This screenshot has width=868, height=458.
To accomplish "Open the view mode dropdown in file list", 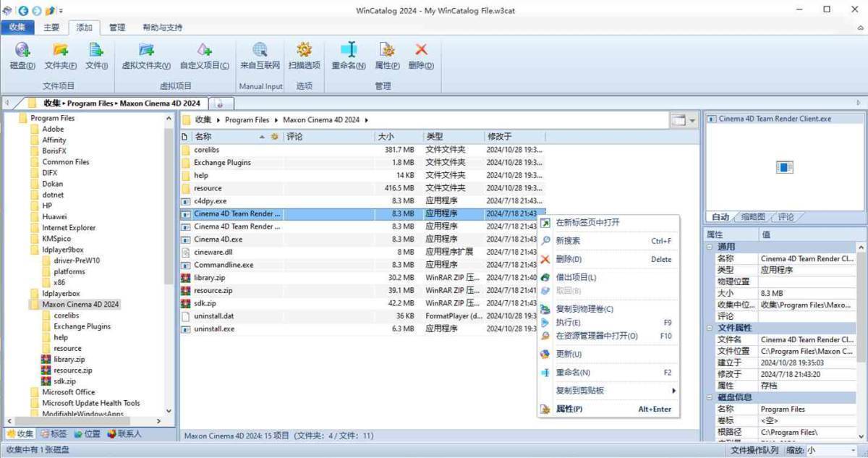I will 692,120.
